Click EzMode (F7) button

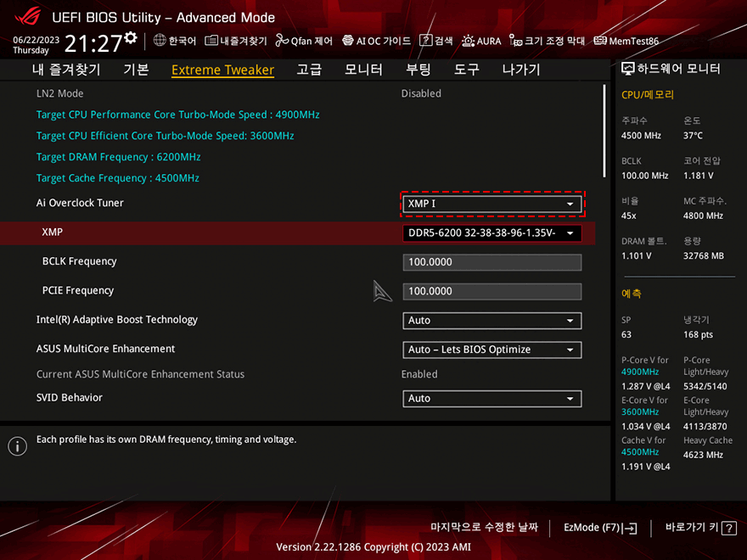coord(600,528)
